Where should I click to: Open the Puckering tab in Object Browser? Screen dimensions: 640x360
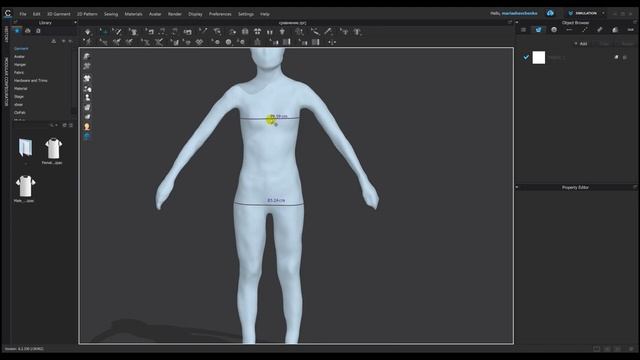click(600, 30)
